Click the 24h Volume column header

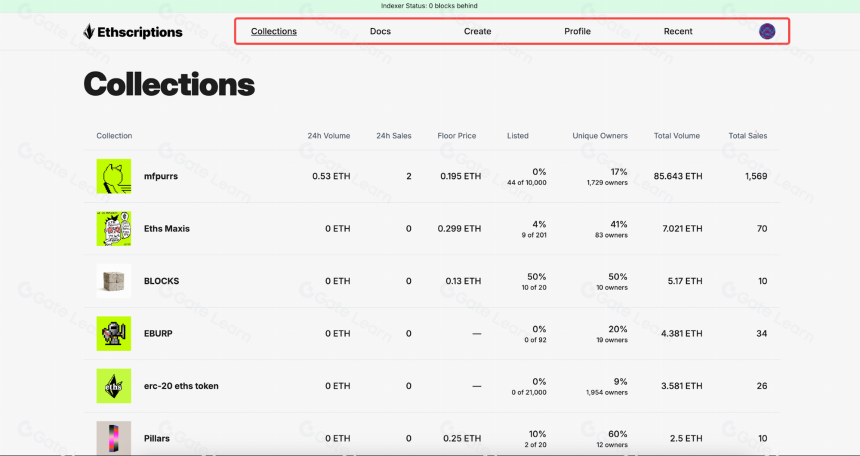[329, 136]
